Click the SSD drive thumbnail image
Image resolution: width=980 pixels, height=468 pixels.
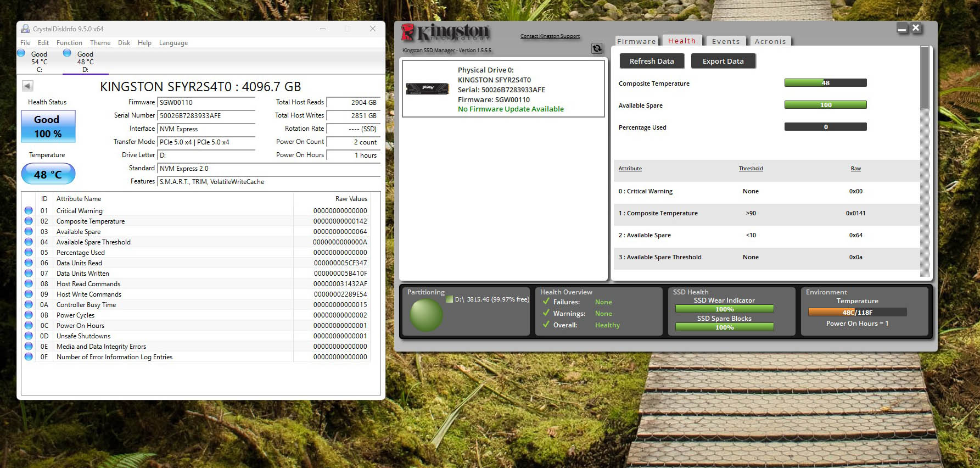point(427,88)
